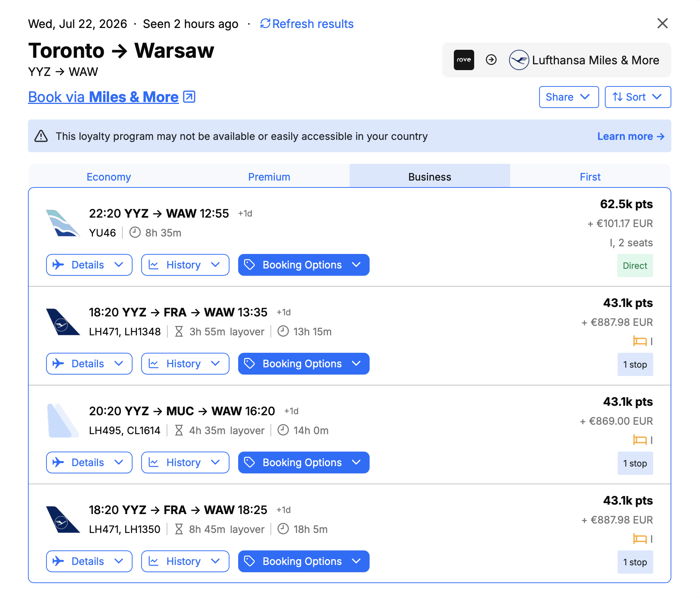Click the 62.5k pts price
The image size is (700, 598).
[x=626, y=204]
